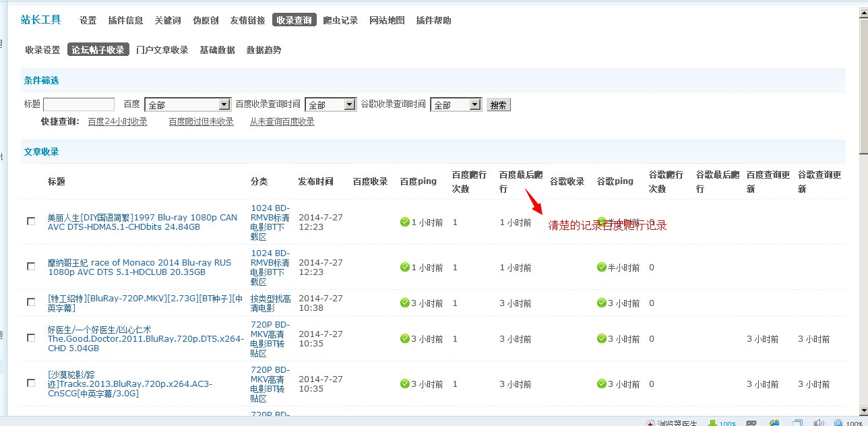This screenshot has height=426, width=868.
Task: Switch to the 伪原创 tab
Action: [x=206, y=20]
